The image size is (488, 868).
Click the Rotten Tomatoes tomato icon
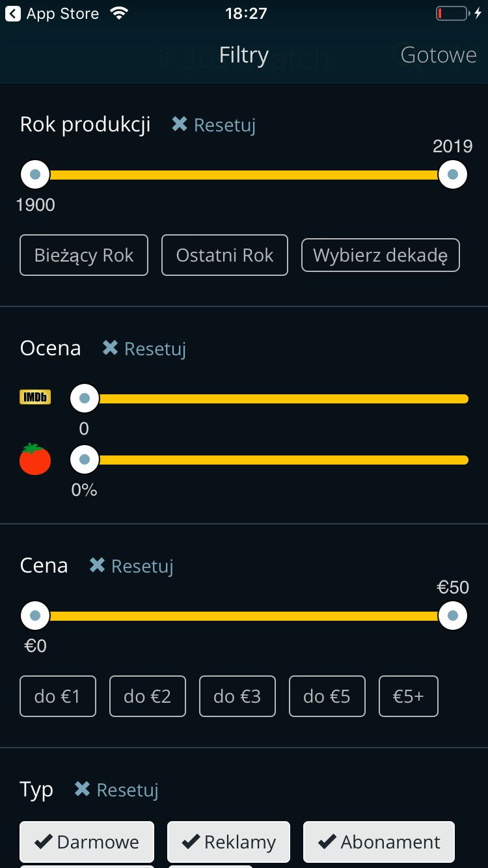[35, 459]
